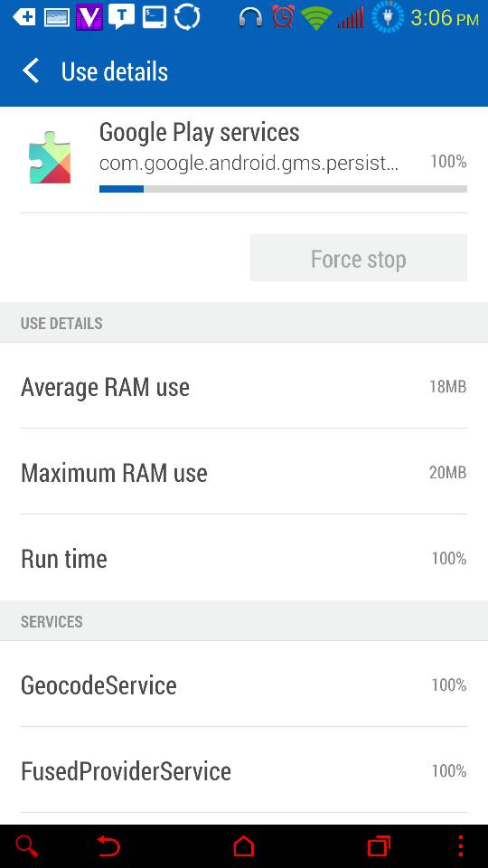488x868 pixels.
Task: Select the Average RAM use row
Action: tap(244, 386)
